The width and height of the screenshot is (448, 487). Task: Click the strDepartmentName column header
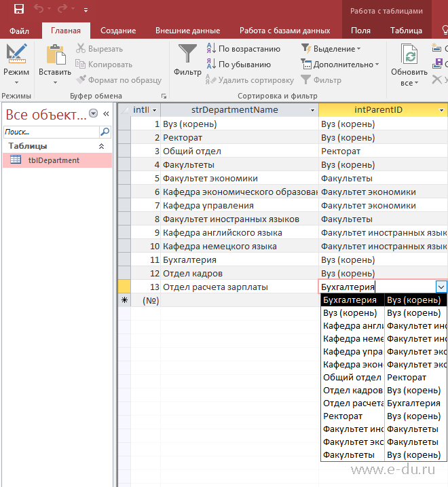pyautogui.click(x=235, y=110)
